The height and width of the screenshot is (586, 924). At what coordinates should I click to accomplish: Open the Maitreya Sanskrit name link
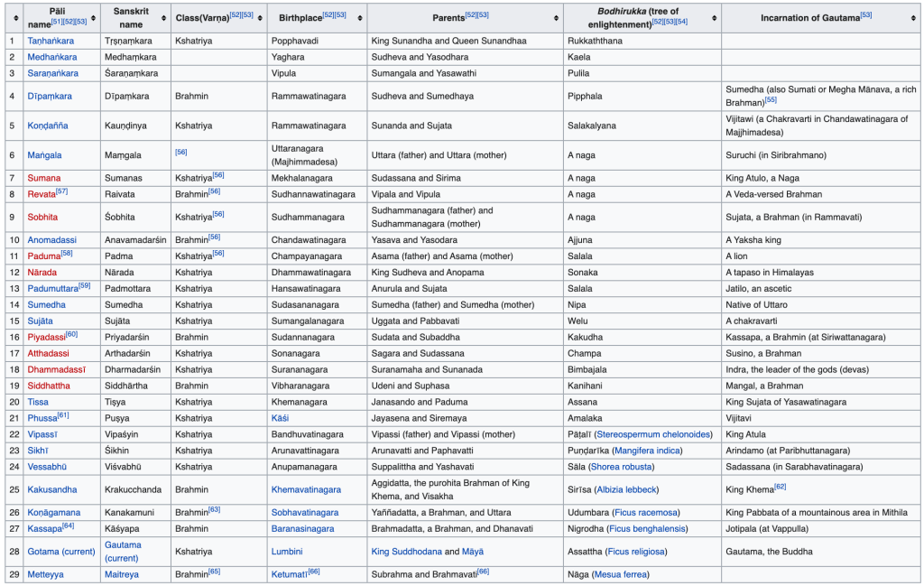click(123, 574)
